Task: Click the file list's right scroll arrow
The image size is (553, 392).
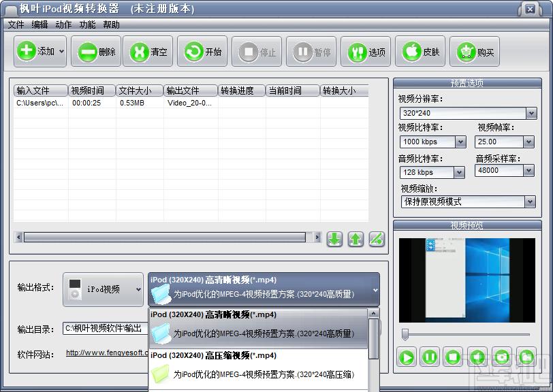Action: point(317,238)
